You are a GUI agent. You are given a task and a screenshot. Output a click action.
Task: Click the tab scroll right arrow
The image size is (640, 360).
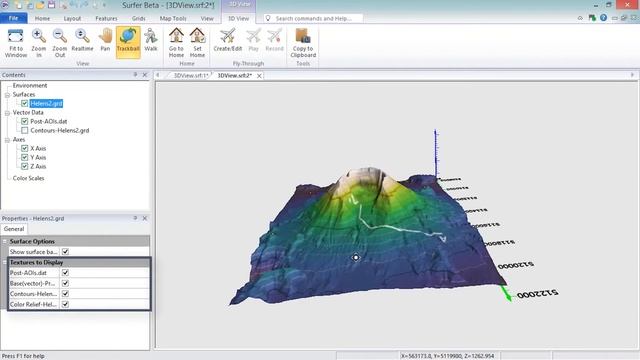632,75
